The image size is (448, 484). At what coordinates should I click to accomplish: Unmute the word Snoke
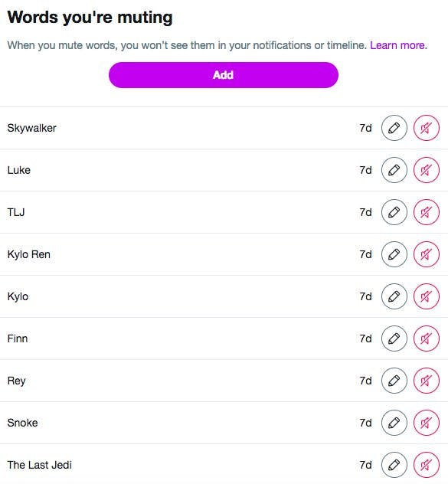[427, 423]
